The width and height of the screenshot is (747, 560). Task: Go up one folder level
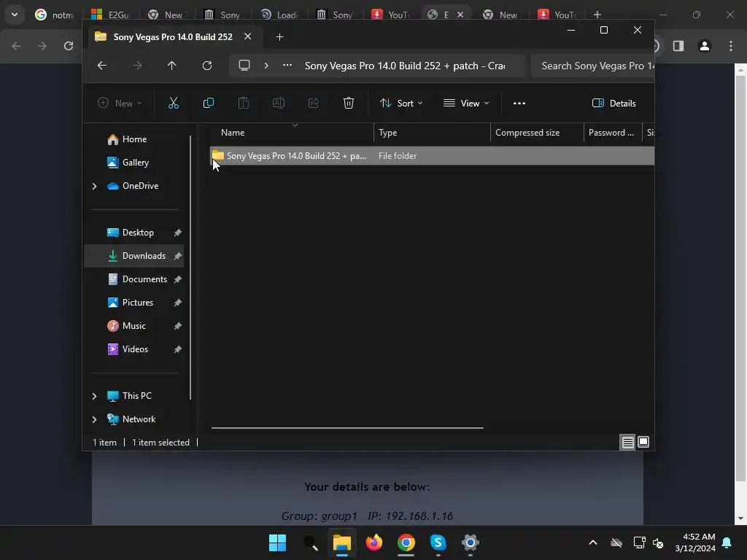[x=172, y=65]
